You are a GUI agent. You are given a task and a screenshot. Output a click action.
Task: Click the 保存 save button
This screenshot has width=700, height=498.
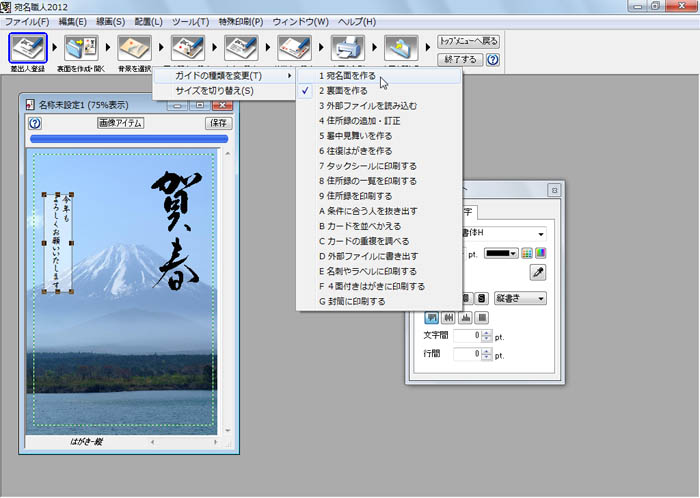[217, 123]
